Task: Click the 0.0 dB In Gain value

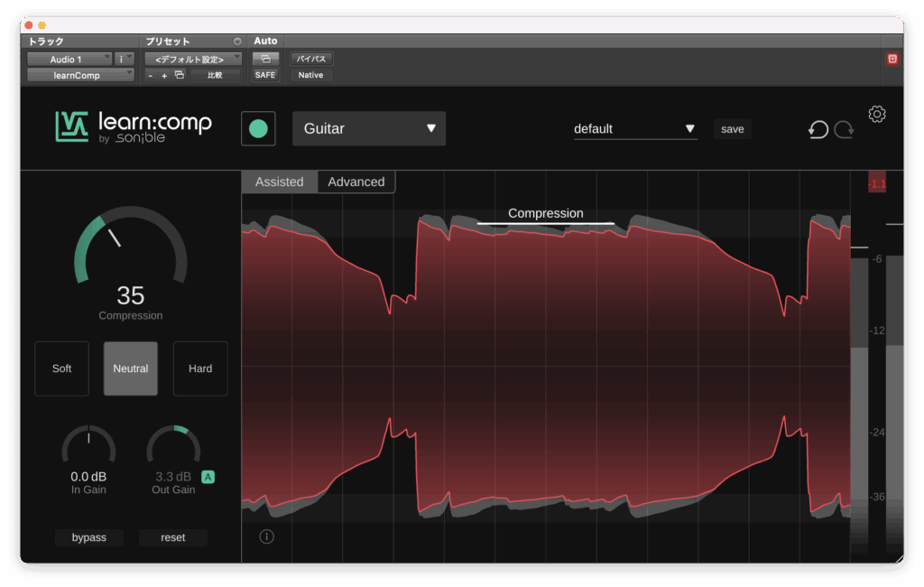Action: (88, 477)
